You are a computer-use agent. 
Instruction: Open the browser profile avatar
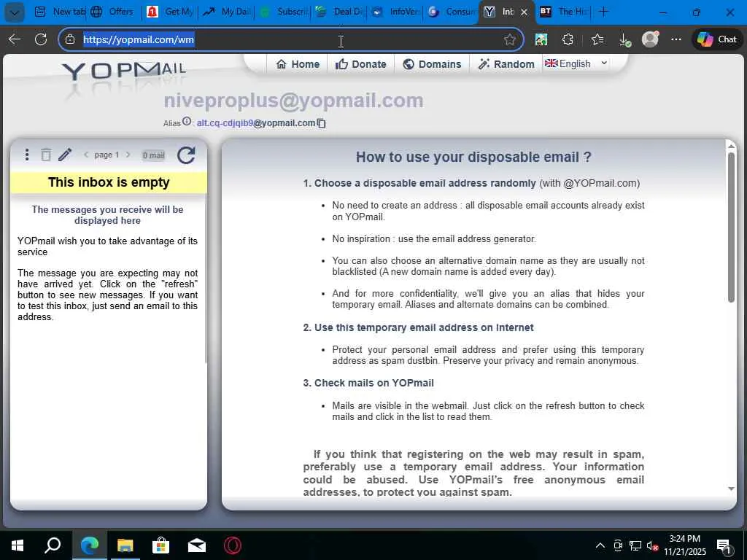(x=650, y=39)
